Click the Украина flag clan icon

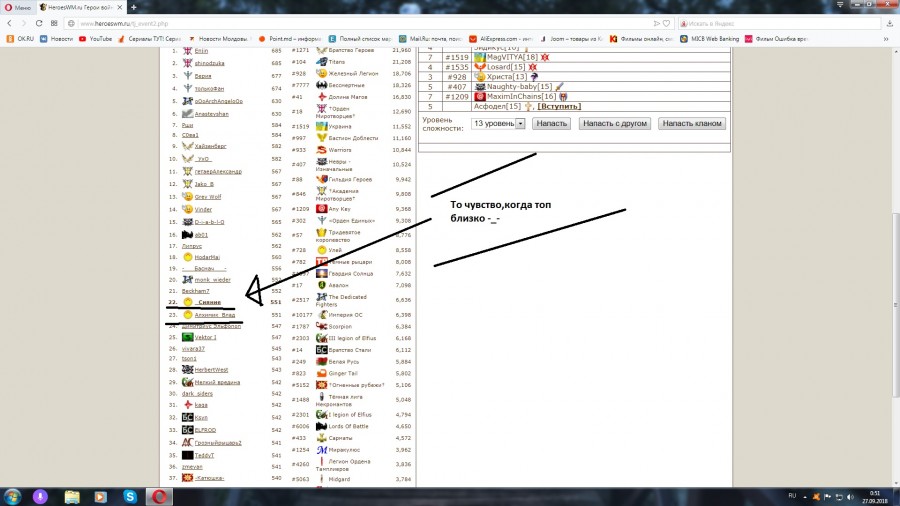(321, 126)
